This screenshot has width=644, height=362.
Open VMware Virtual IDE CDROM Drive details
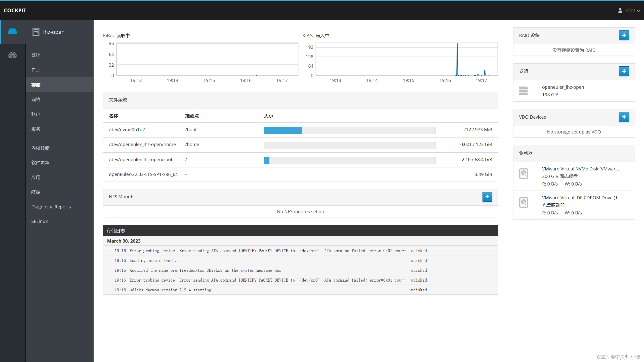574,205
